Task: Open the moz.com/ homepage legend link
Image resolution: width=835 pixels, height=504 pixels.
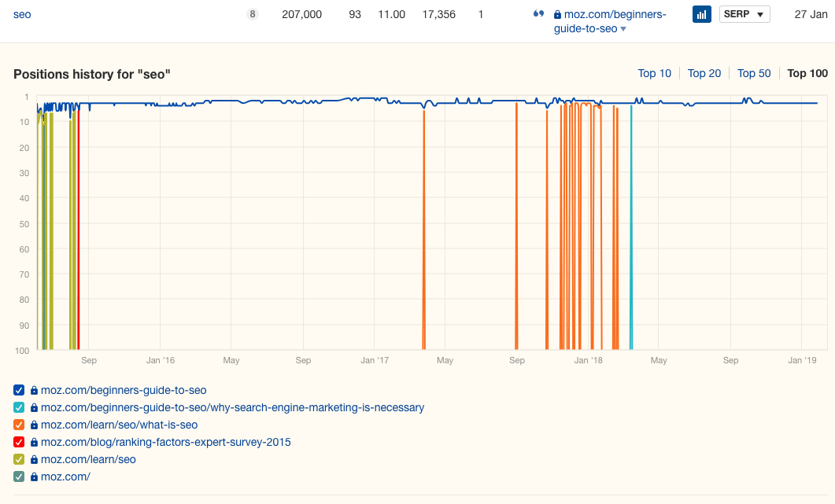Action: click(65, 476)
